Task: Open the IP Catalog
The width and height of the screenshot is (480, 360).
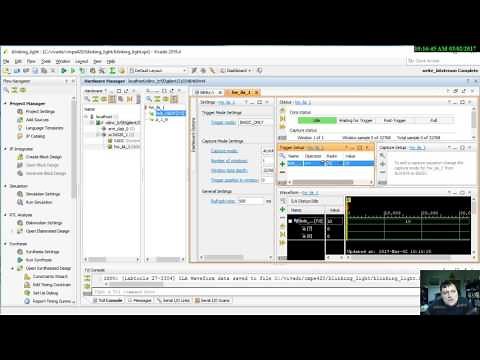Action: (x=35, y=136)
